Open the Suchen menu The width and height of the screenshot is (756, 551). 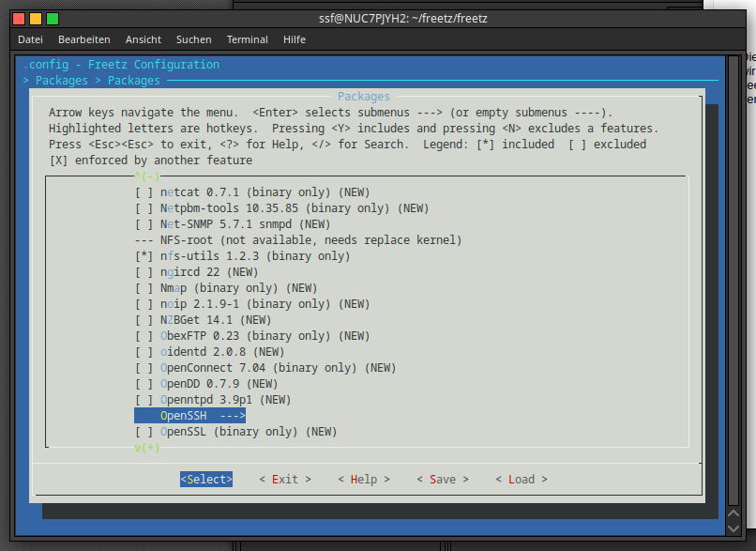[x=193, y=39]
